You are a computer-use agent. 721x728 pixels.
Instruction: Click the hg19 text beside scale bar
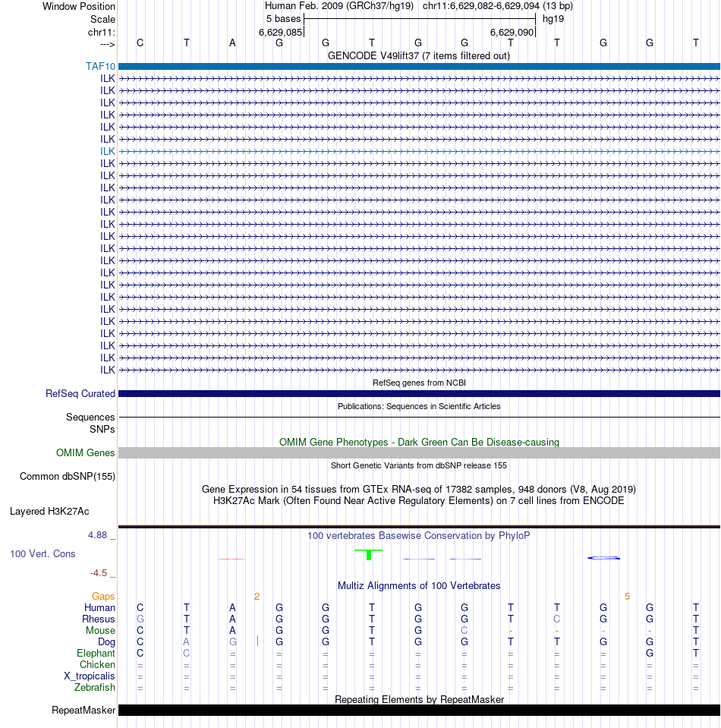(x=553, y=19)
